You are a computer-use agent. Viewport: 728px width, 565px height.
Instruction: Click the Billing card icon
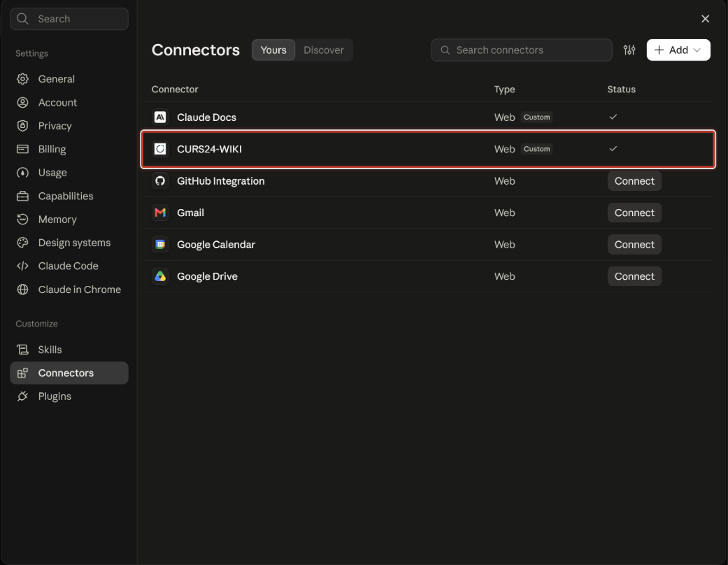coord(22,149)
